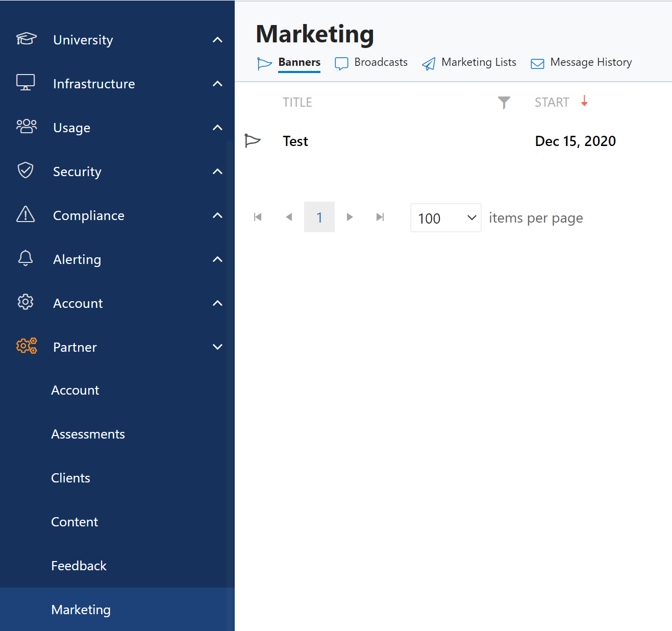Image resolution: width=672 pixels, height=631 pixels.
Task: Click the Account gear icon
Action: pyautogui.click(x=26, y=302)
